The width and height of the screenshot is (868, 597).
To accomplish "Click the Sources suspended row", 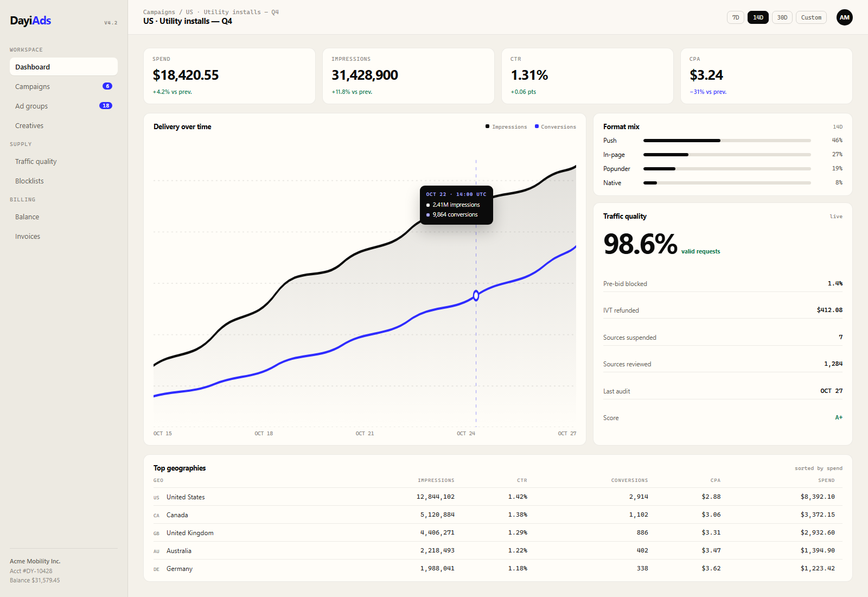I will [723, 337].
